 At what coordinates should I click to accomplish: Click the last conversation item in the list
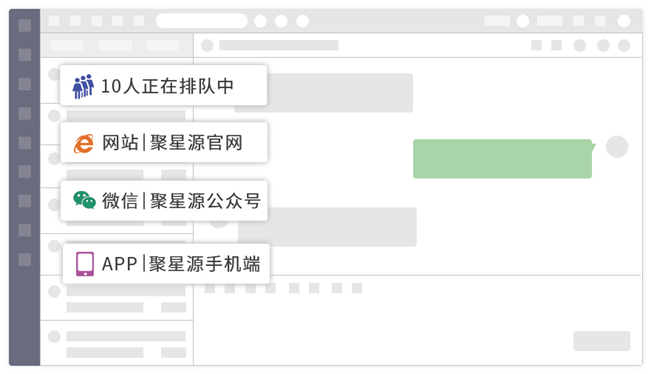(117, 343)
